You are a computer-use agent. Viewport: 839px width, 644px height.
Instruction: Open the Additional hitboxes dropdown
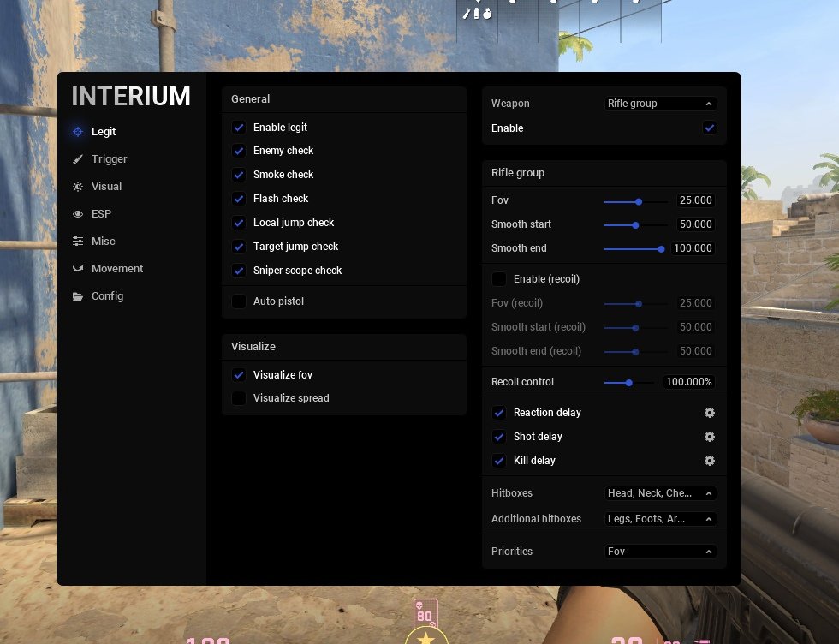[x=660, y=519]
